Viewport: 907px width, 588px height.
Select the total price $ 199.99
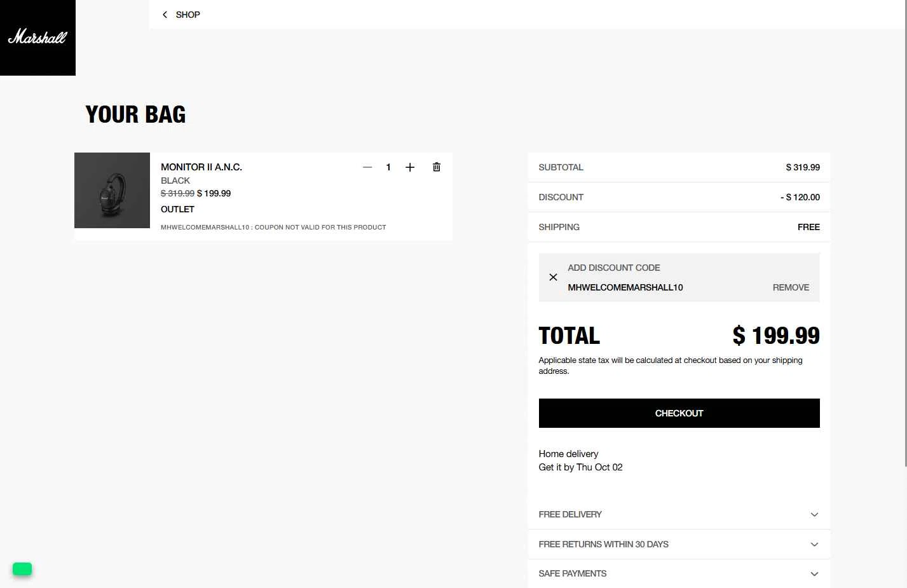tap(776, 336)
